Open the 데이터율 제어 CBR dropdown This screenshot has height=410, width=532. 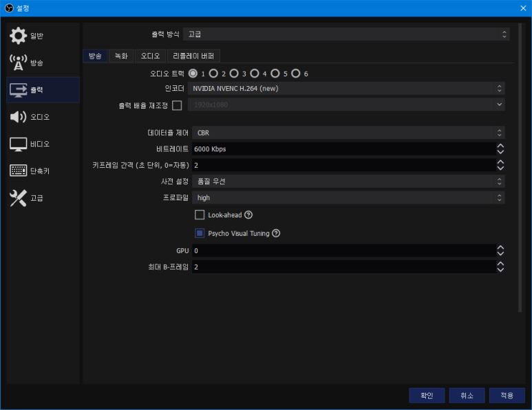(348, 133)
